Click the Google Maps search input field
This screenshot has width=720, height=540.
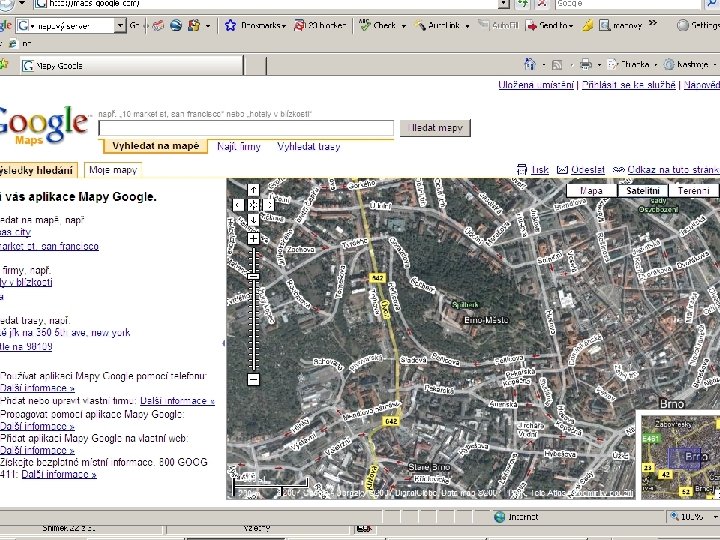tap(247, 128)
